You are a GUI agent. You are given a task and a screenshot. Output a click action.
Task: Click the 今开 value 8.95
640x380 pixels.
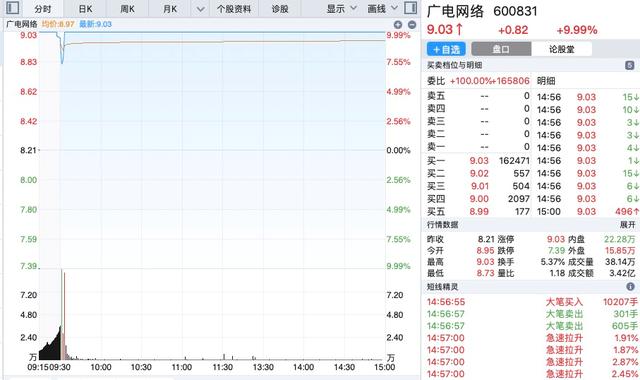485,250
